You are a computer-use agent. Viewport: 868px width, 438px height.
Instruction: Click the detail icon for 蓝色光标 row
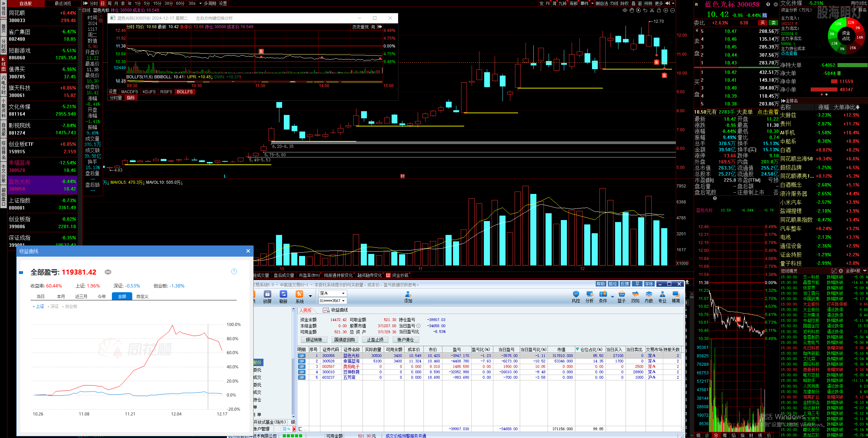301,356
